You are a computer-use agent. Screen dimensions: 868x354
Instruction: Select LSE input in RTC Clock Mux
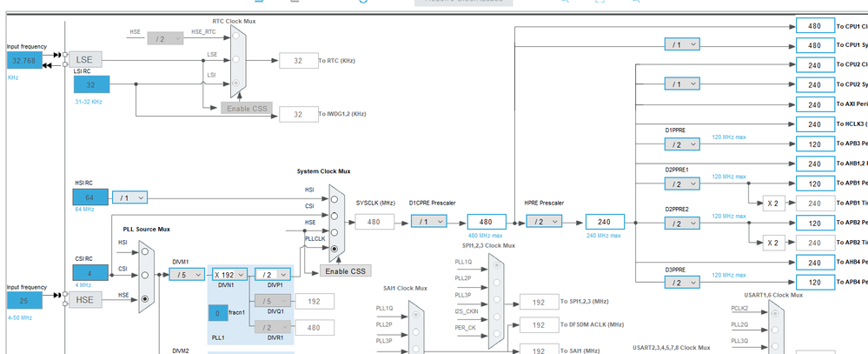click(x=235, y=58)
